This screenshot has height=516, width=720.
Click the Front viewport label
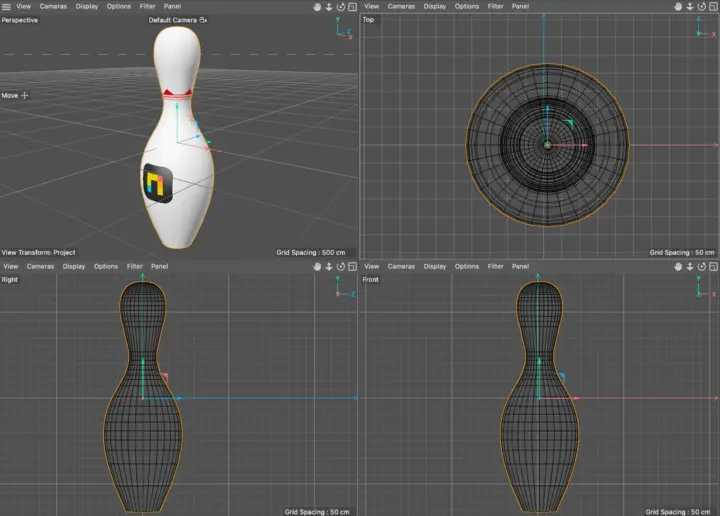pos(371,280)
